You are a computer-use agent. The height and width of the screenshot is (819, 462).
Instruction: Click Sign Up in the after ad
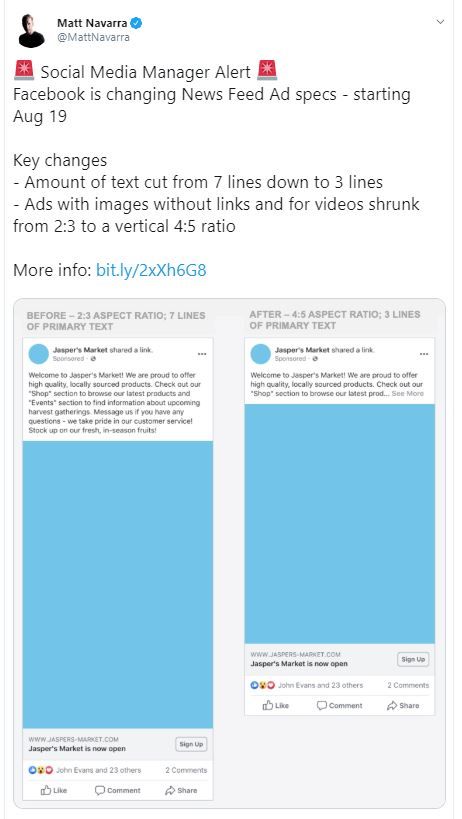pos(413,659)
